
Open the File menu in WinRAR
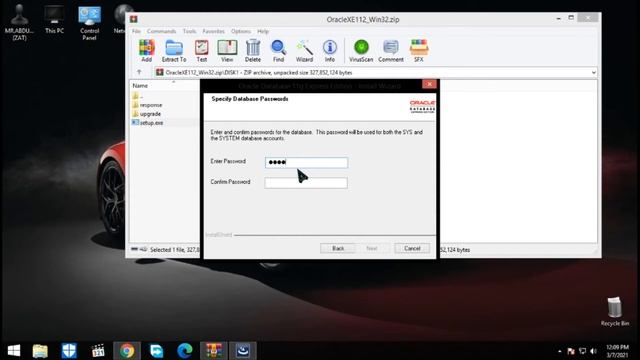click(136, 31)
